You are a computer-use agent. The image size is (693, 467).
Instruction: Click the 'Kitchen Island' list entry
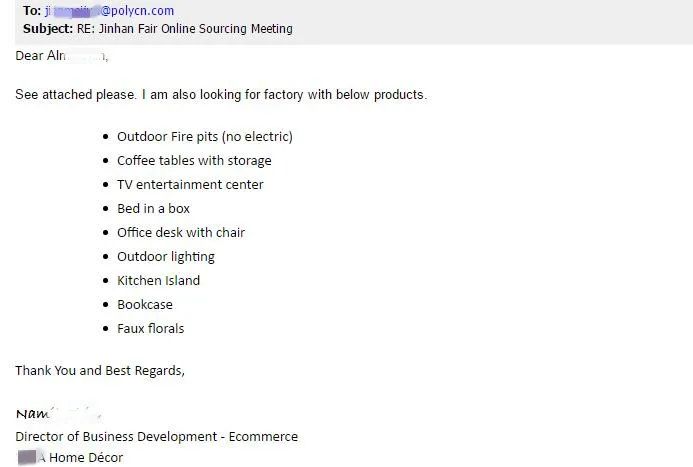[159, 281]
